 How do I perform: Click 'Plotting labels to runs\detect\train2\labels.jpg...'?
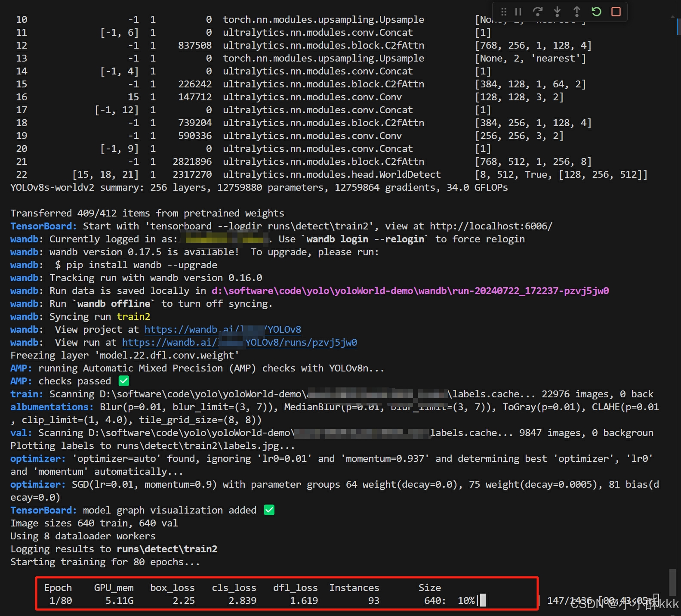(x=153, y=446)
